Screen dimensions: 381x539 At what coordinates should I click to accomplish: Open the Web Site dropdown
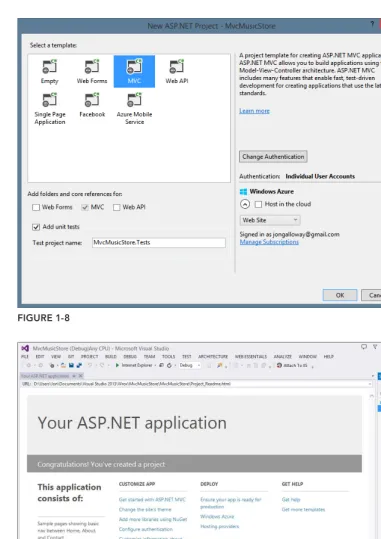pyautogui.click(x=270, y=220)
